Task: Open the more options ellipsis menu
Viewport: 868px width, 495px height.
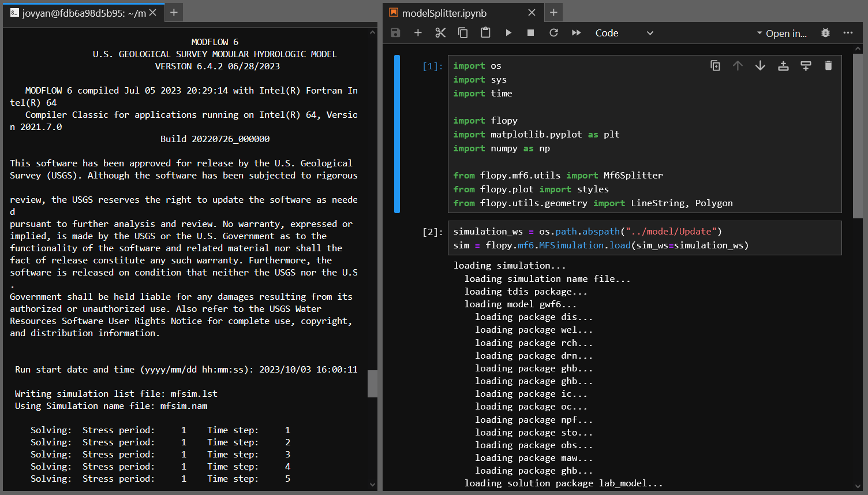Action: click(848, 33)
